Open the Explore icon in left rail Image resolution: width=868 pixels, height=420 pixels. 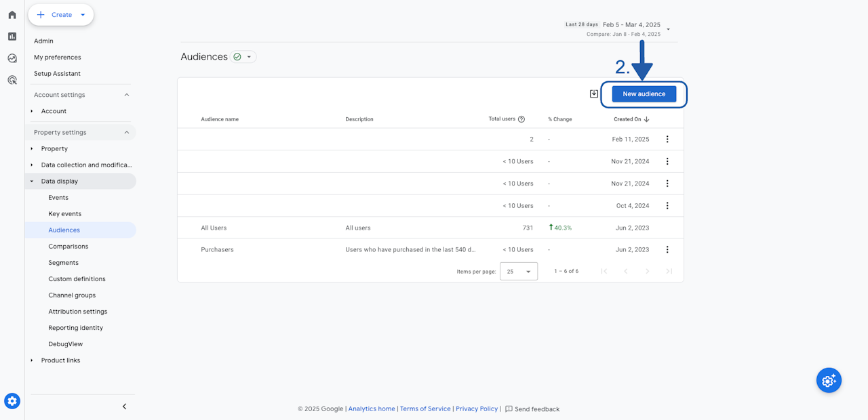point(12,58)
